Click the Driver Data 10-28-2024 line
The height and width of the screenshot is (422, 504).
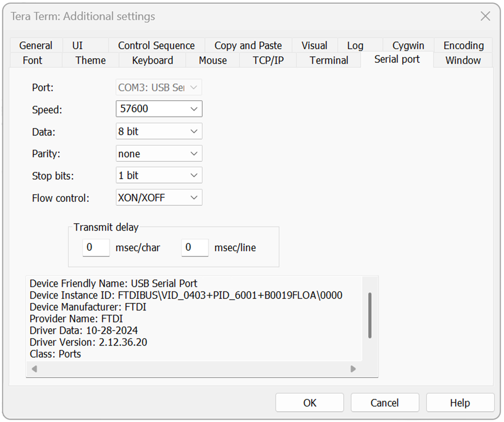point(84,331)
